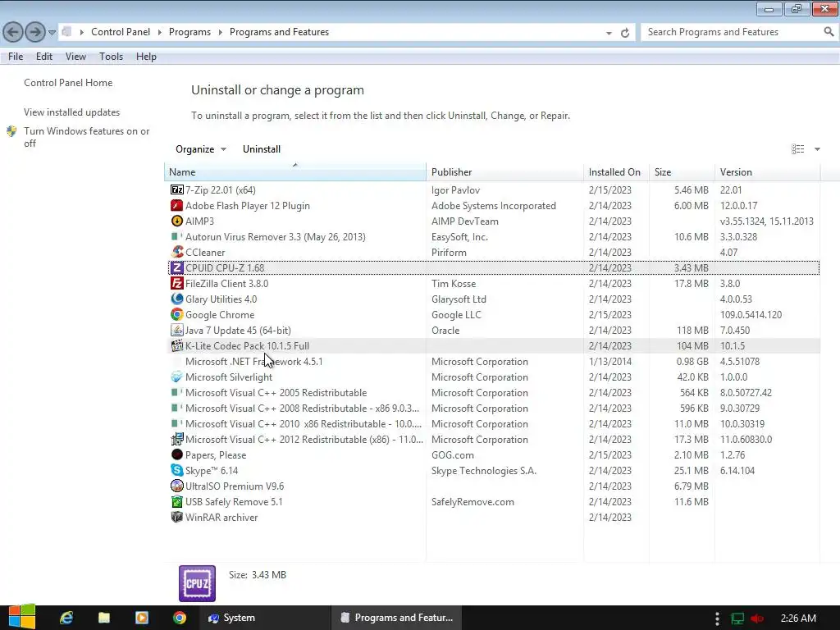
Task: Open the Tools menu
Action: [111, 57]
